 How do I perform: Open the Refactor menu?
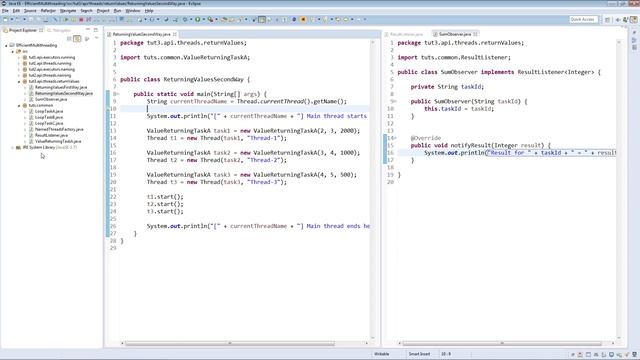click(48, 11)
